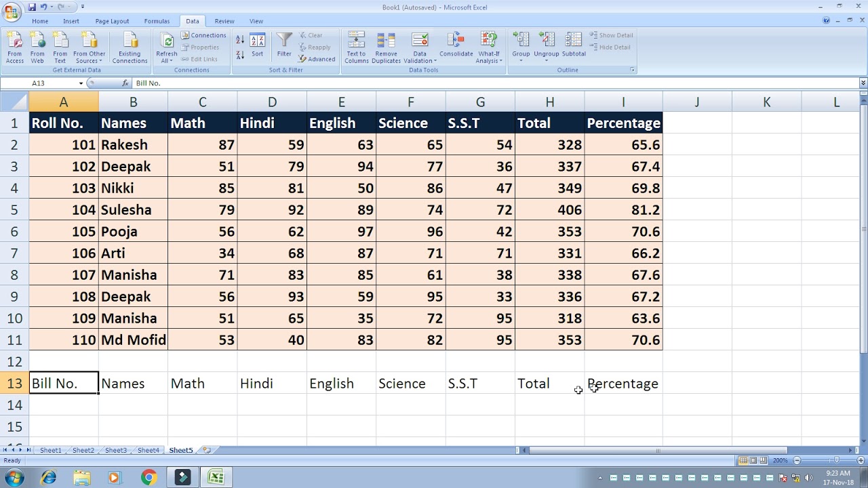The width and height of the screenshot is (868, 488).
Task: Click the Insert Function fx icon
Action: tap(125, 83)
